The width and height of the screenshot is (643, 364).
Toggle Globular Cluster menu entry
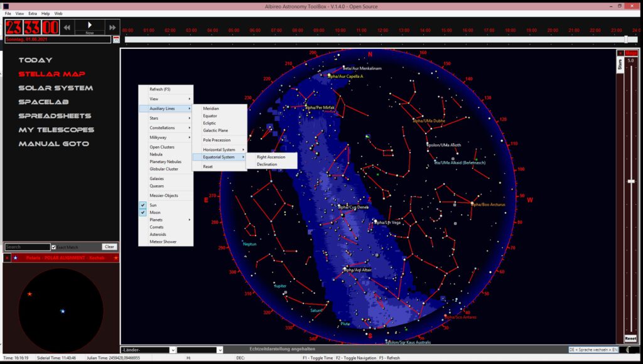click(166, 169)
